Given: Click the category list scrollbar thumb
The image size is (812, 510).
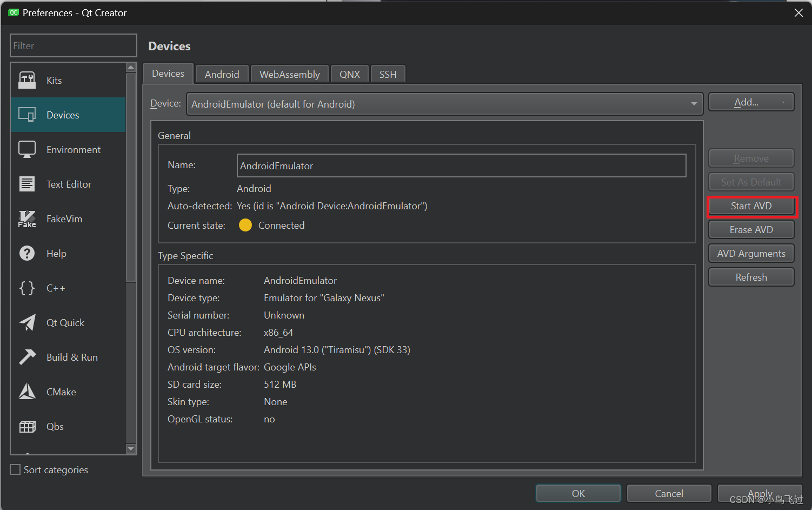Looking at the screenshot, I should pos(131,177).
